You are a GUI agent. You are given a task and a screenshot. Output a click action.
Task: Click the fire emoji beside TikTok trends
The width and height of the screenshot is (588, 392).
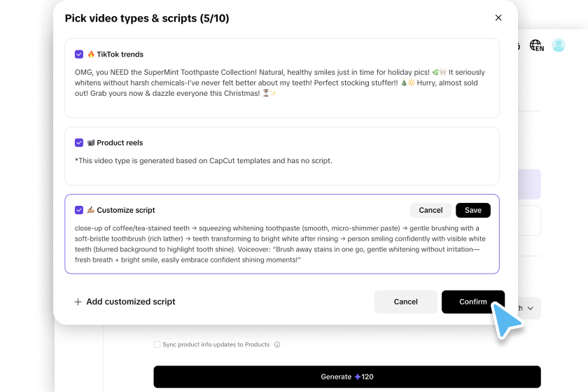point(91,54)
